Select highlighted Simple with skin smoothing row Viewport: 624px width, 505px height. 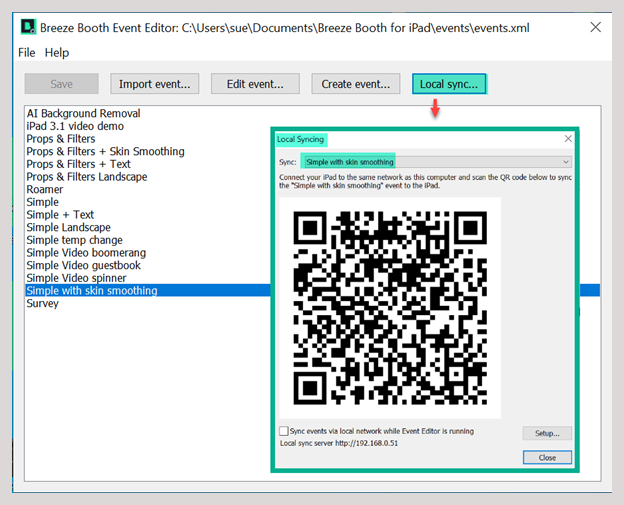point(148,291)
